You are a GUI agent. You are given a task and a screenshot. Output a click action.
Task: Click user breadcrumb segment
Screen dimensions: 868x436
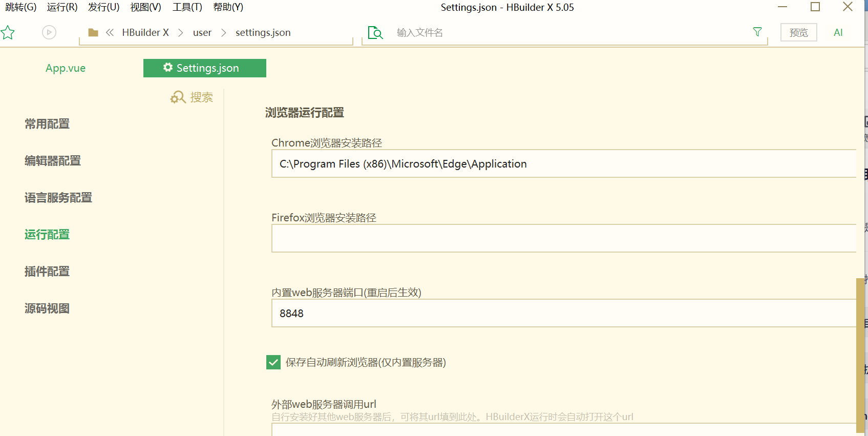202,32
